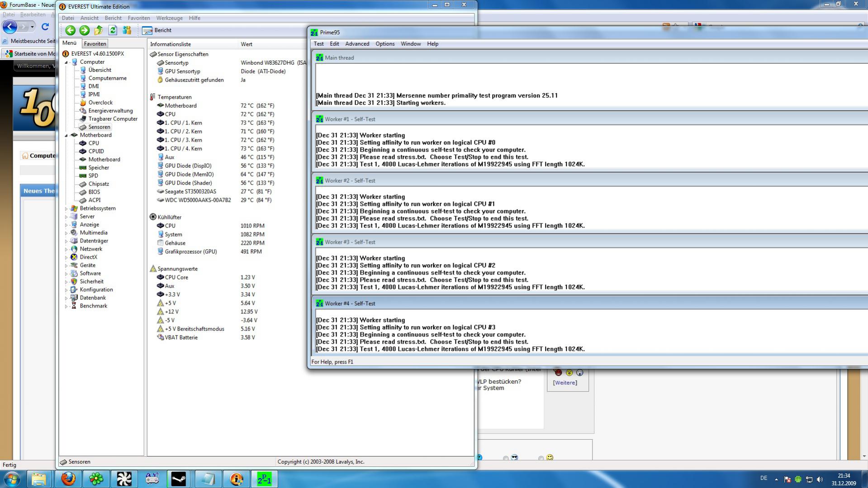Select Tragbarer Computer tree entry
The height and width of the screenshot is (488, 868).
point(113,119)
